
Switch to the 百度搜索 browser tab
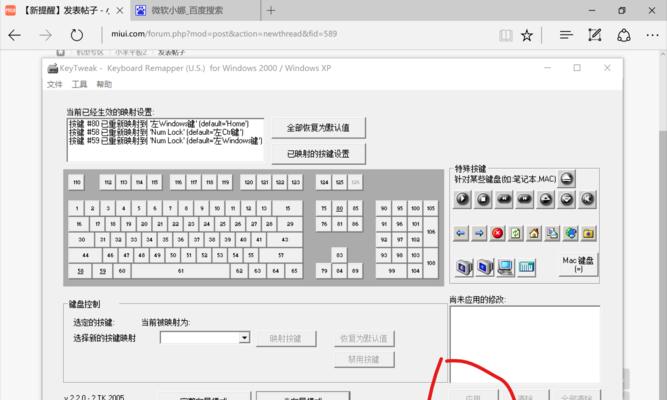point(195,10)
